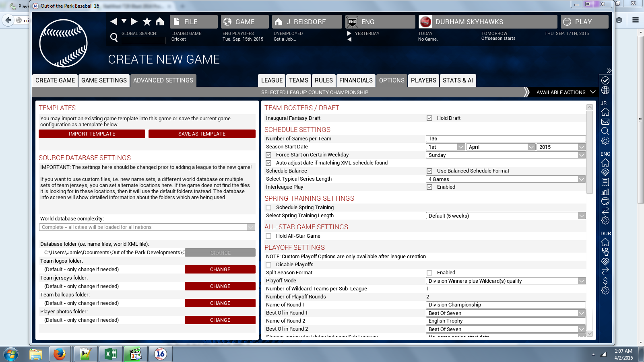Switch to the Game Settings tab
This screenshot has width=644, height=362.
(x=104, y=80)
